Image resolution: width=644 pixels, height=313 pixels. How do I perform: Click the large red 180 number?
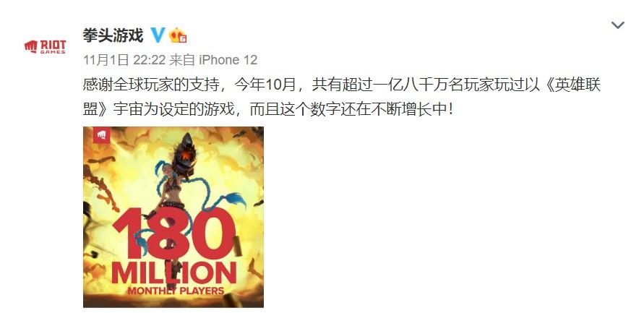click(x=174, y=233)
